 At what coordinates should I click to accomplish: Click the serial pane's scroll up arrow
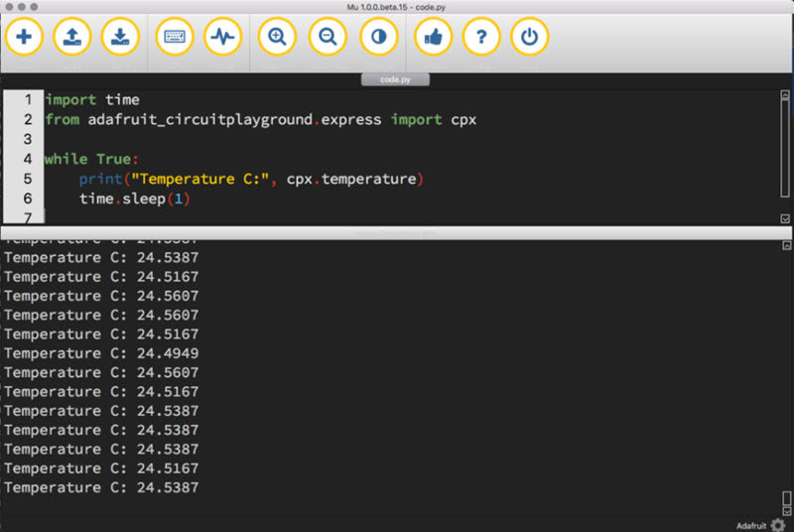tap(785, 244)
